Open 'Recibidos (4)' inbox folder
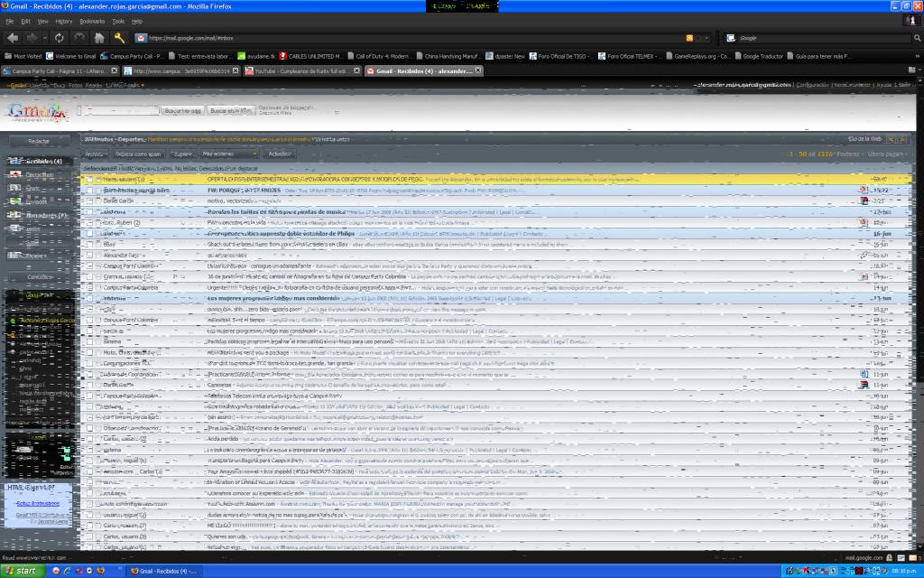 tap(39, 161)
